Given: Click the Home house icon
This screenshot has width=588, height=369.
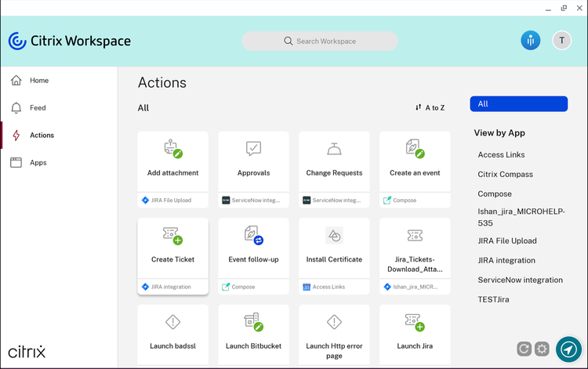Looking at the screenshot, I should (16, 80).
